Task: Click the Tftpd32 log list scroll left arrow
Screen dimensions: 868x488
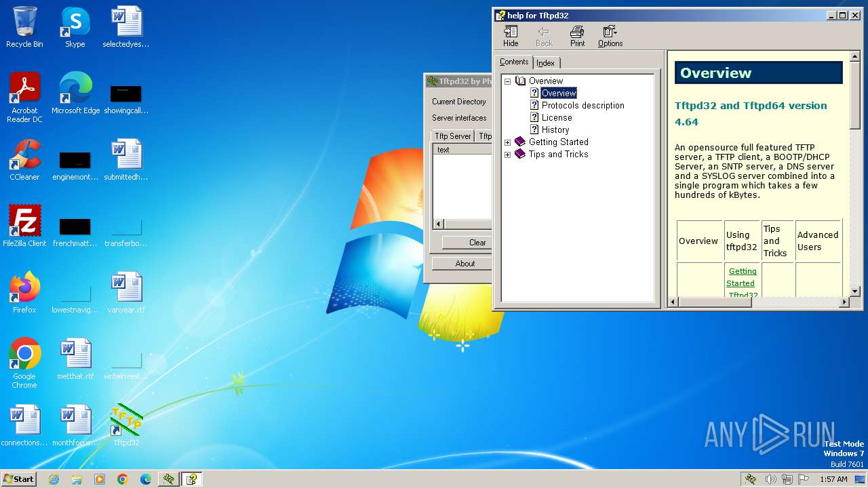Action: [438, 224]
